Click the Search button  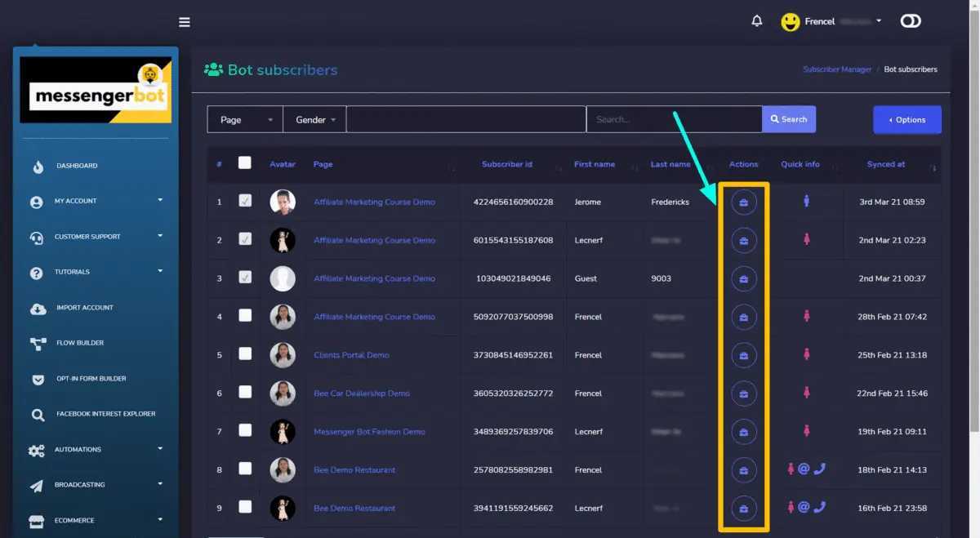(x=789, y=119)
